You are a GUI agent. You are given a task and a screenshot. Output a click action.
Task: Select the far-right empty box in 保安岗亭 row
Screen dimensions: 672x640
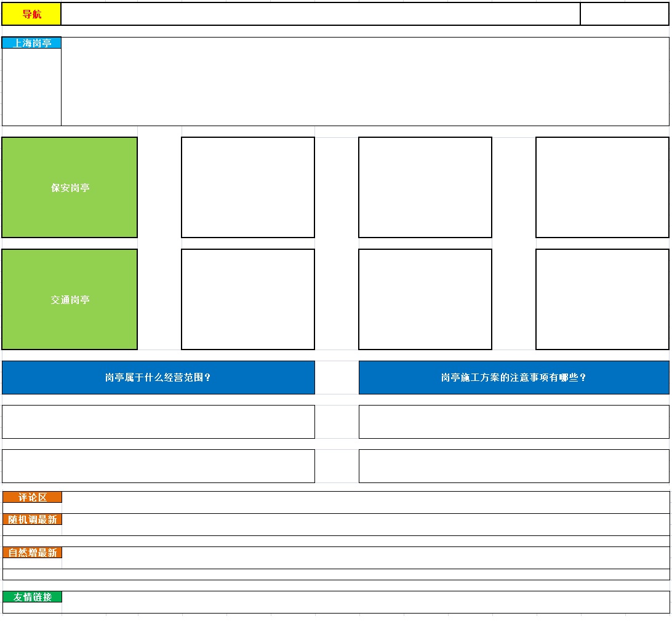[x=602, y=188]
